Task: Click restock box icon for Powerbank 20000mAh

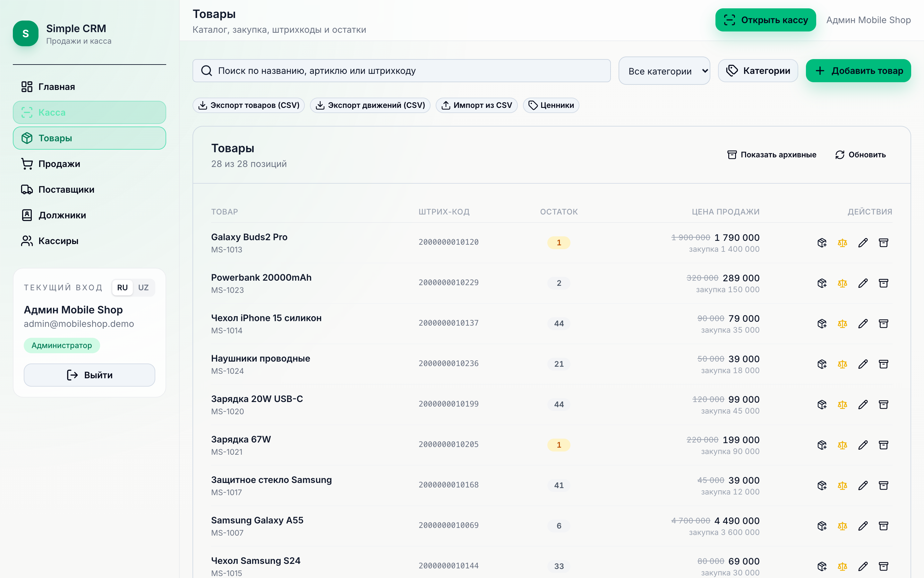Action: [822, 283]
